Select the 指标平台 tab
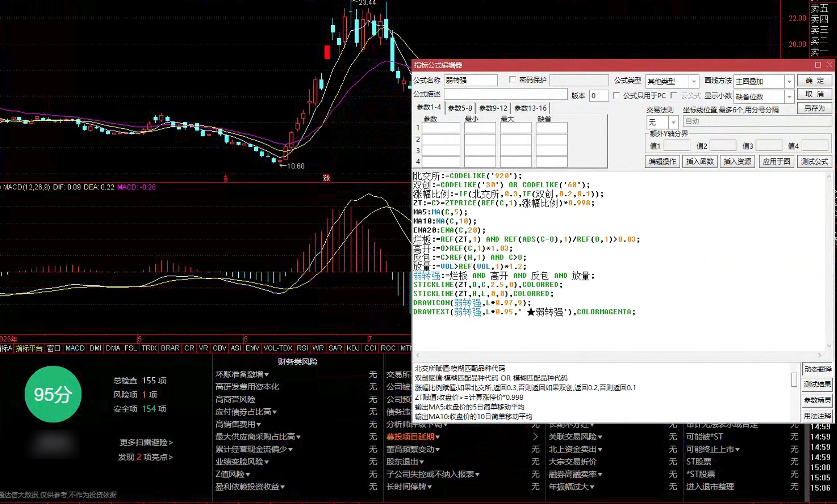 pos(29,348)
